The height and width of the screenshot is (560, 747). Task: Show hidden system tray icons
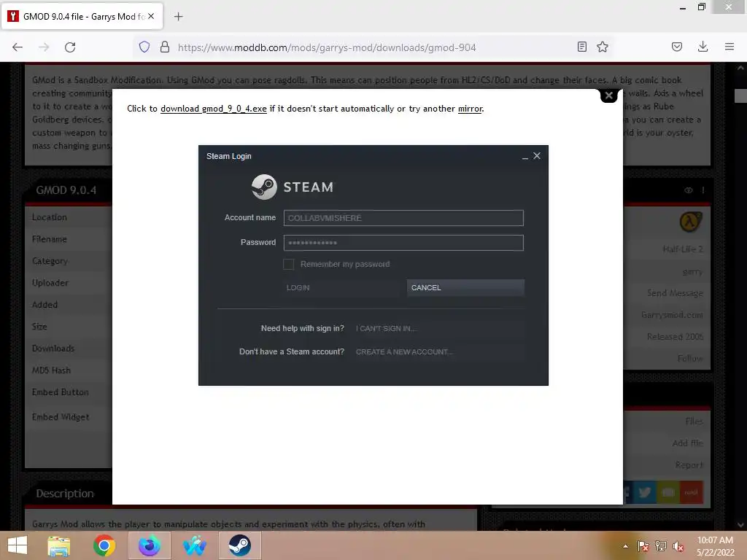pyautogui.click(x=625, y=546)
